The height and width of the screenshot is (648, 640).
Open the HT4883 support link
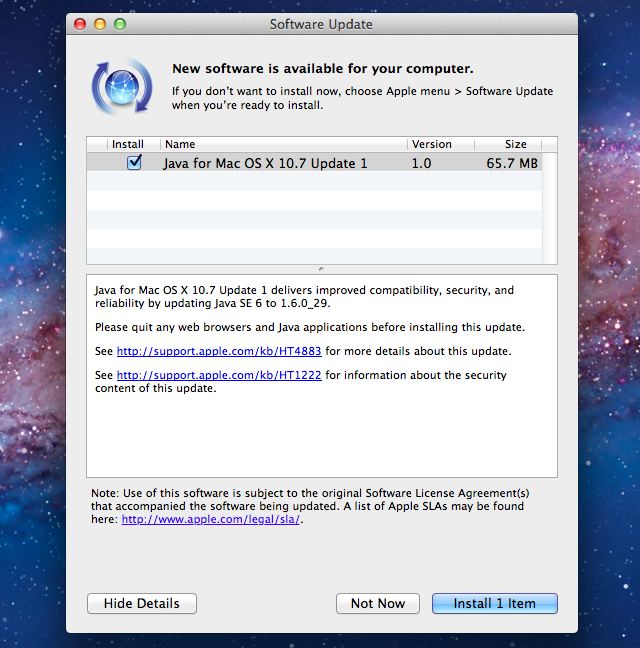[219, 351]
